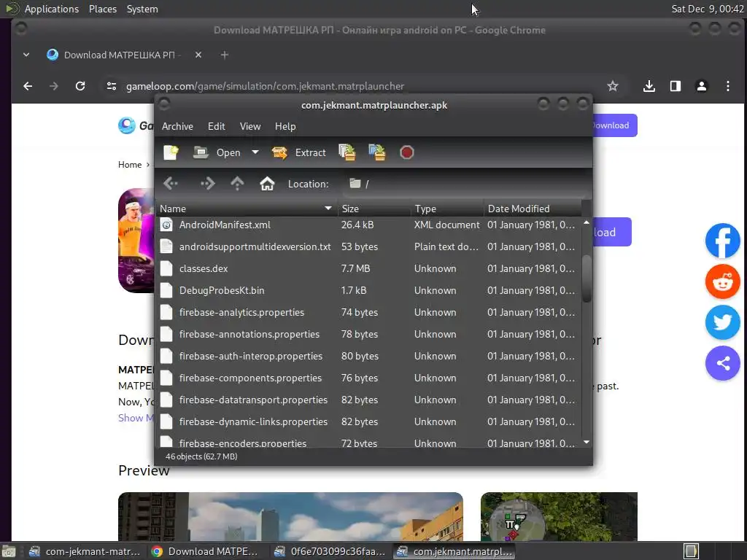Share page on Facebook

[722, 241]
